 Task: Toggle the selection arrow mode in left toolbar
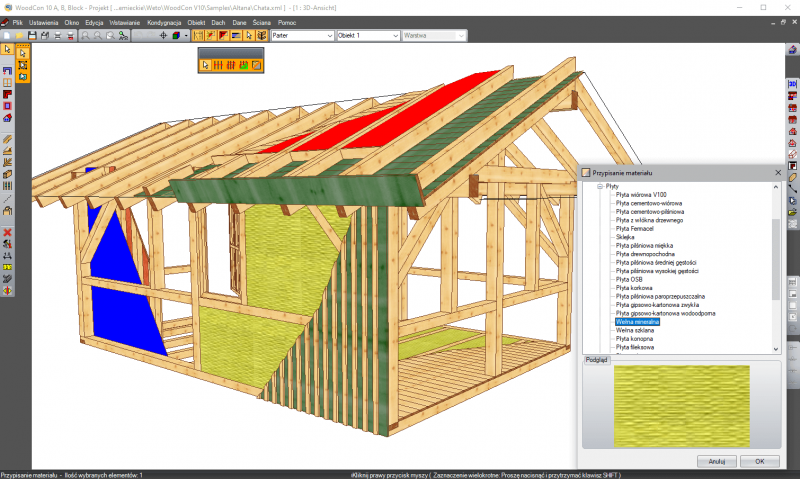coord(8,49)
